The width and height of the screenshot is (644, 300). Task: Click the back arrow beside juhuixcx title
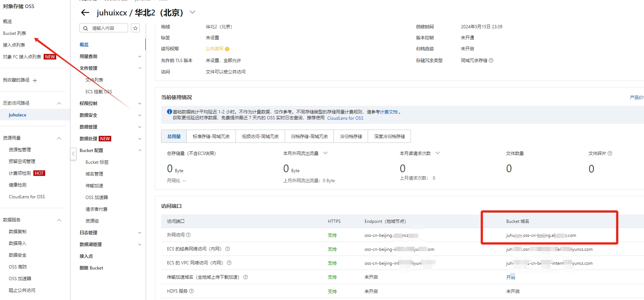85,13
